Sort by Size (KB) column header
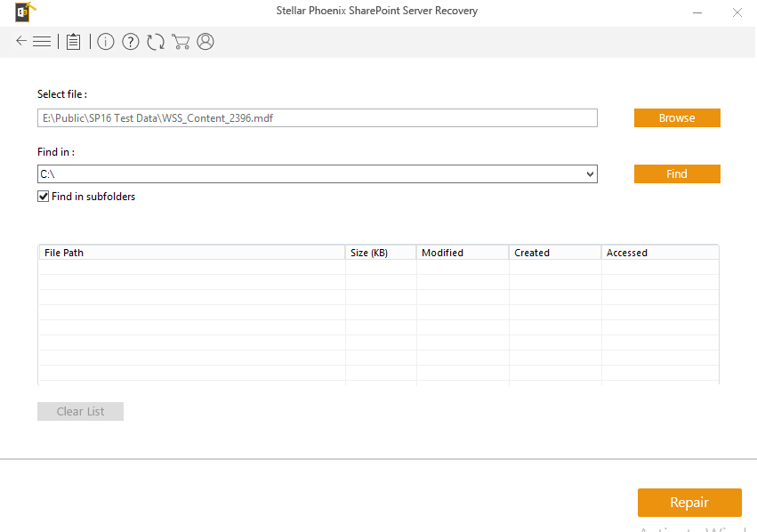This screenshot has width=757, height=532. coord(381,253)
